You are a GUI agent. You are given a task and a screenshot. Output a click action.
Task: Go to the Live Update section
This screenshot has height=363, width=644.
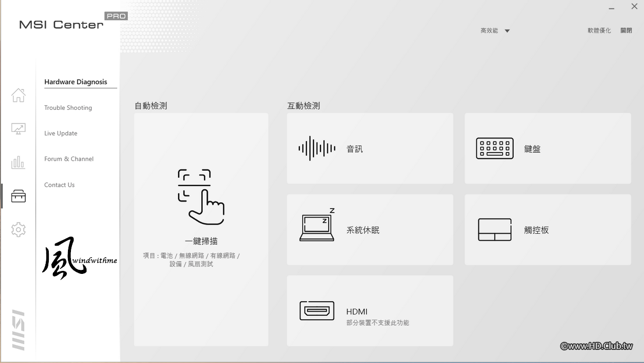(61, 133)
